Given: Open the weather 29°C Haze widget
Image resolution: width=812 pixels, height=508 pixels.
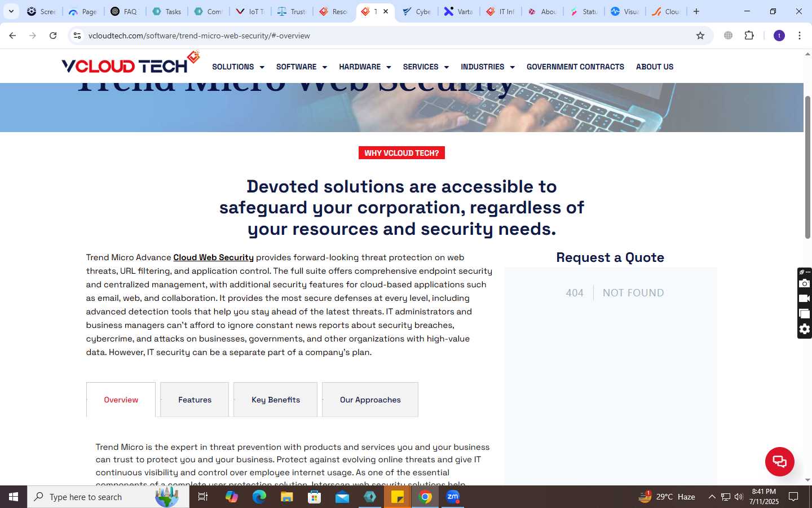Looking at the screenshot, I should tap(667, 497).
